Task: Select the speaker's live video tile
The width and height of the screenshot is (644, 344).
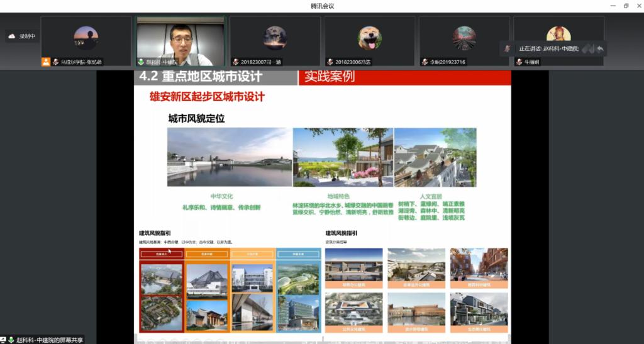Action: coord(180,41)
